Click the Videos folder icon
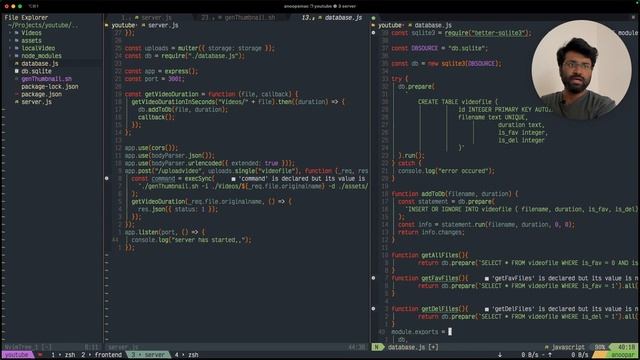 coord(17,33)
